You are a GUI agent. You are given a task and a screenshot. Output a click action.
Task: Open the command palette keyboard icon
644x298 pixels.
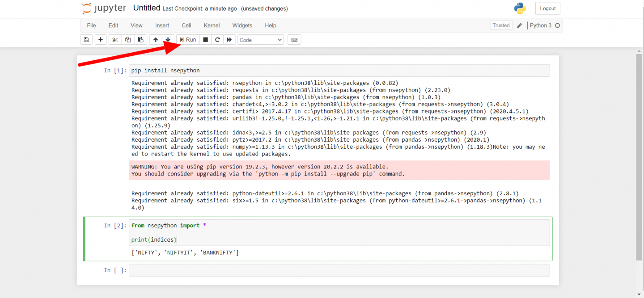tap(294, 39)
